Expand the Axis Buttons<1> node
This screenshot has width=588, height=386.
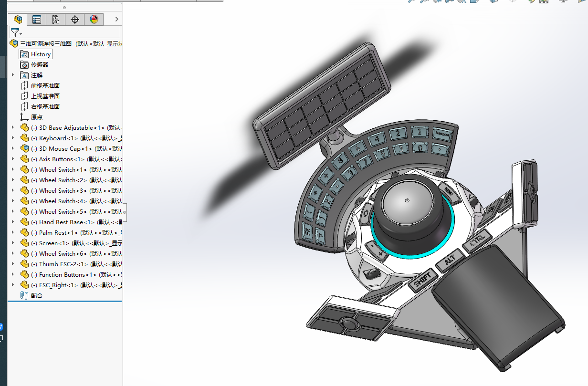tap(13, 159)
